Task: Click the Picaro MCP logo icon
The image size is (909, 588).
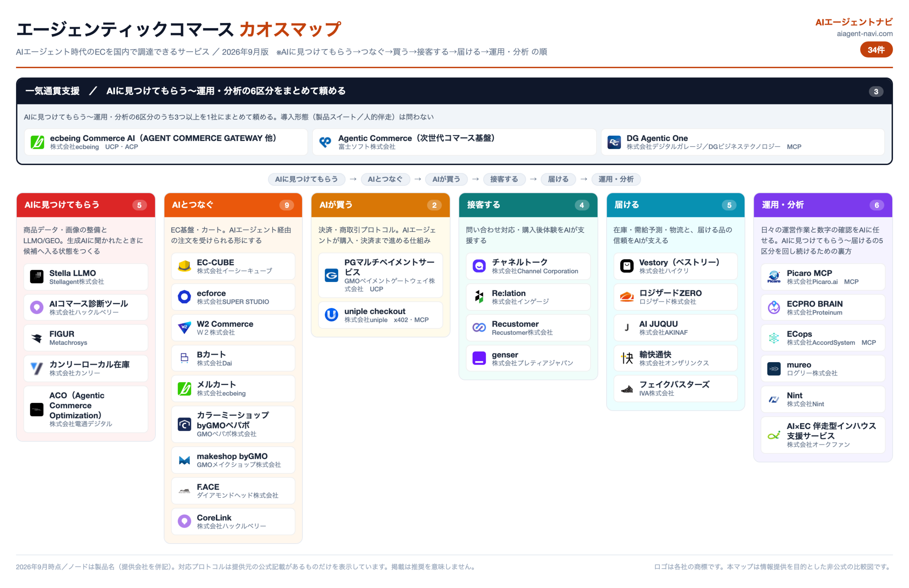Action: 774,277
